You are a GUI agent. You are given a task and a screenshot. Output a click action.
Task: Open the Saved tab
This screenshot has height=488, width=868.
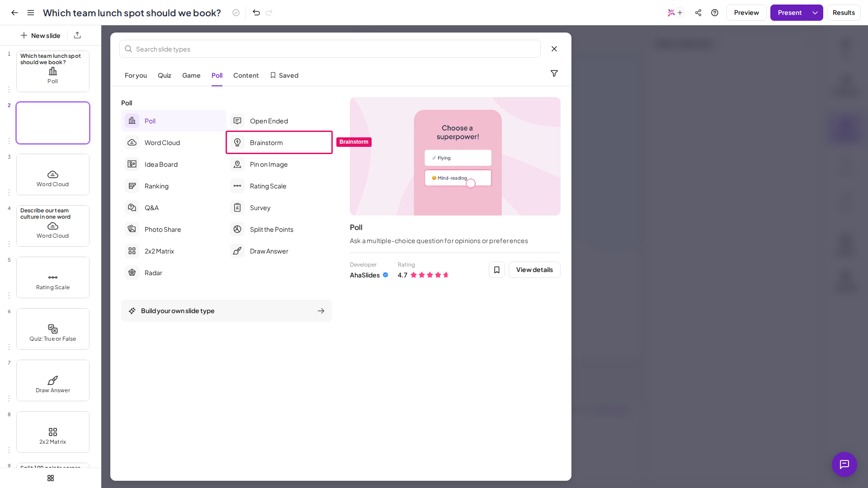point(284,75)
